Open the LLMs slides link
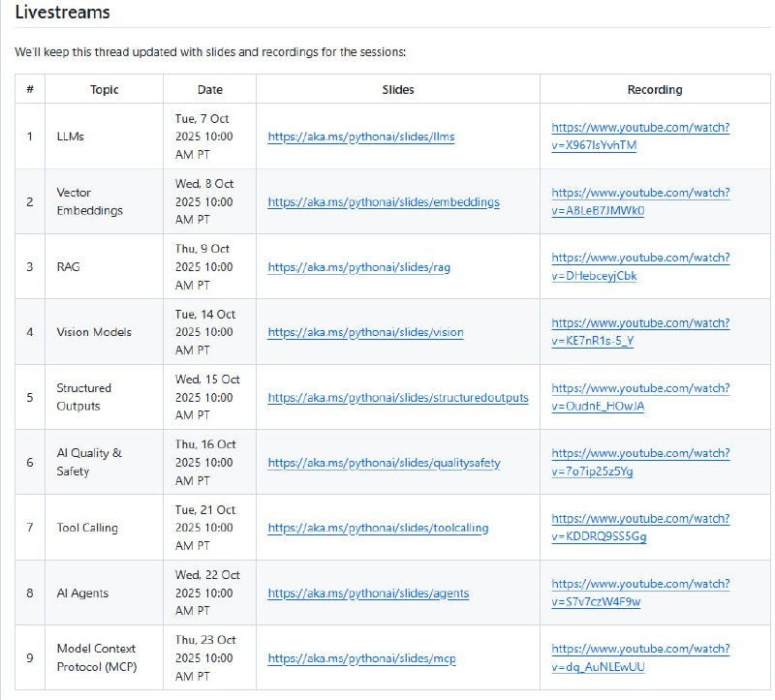Viewport: 775px width, 700px height. pyautogui.click(x=361, y=137)
